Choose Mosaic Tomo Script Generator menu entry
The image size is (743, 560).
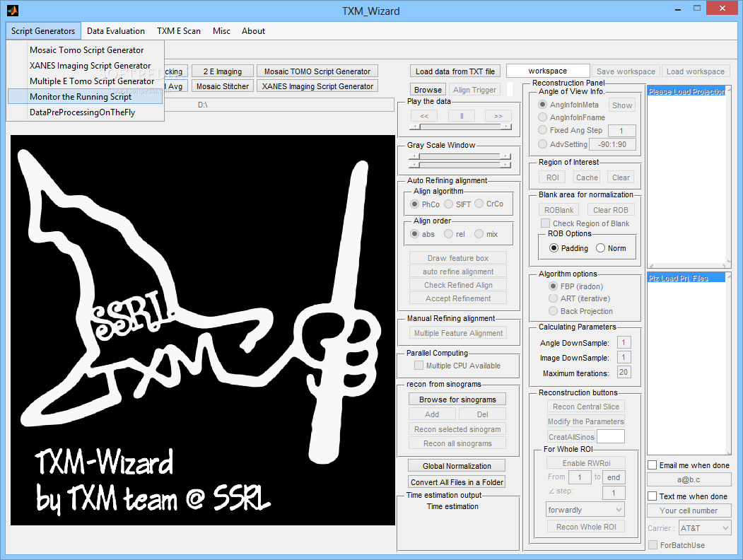pos(86,49)
